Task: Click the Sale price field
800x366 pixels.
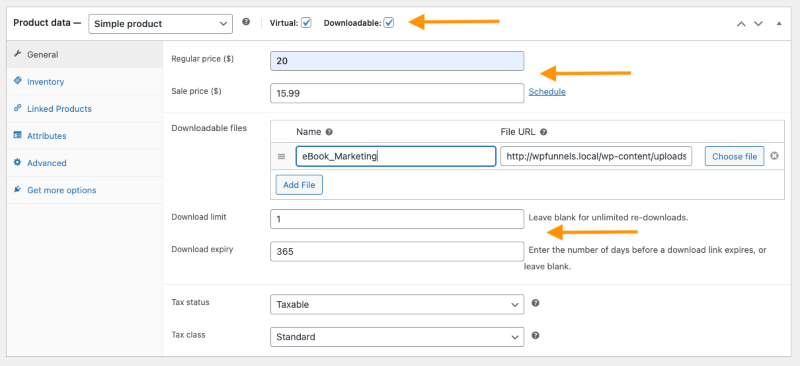Action: click(x=397, y=93)
